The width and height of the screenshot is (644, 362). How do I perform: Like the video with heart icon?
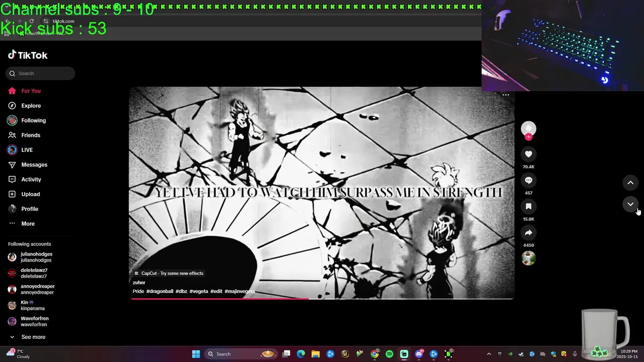click(528, 154)
